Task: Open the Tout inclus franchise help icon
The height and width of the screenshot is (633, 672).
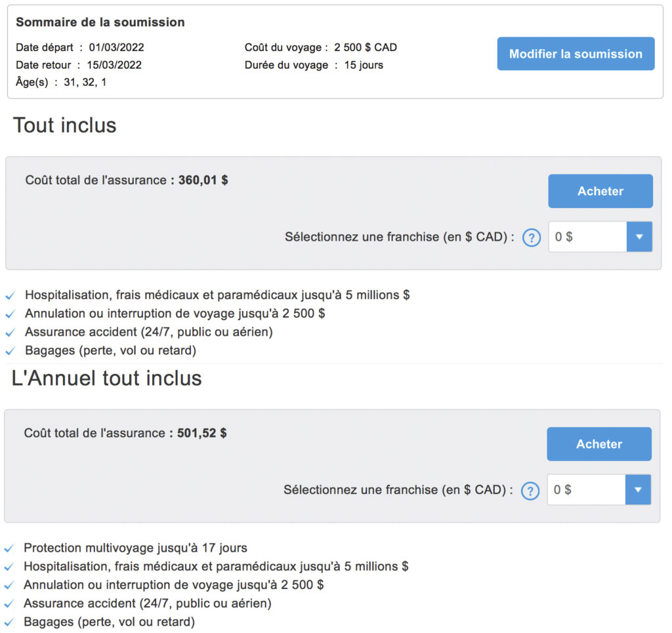Action: (x=531, y=237)
